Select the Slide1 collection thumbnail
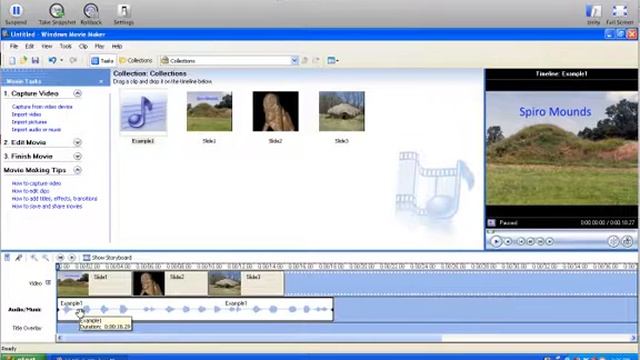This screenshot has height=360, width=640. coord(209,111)
